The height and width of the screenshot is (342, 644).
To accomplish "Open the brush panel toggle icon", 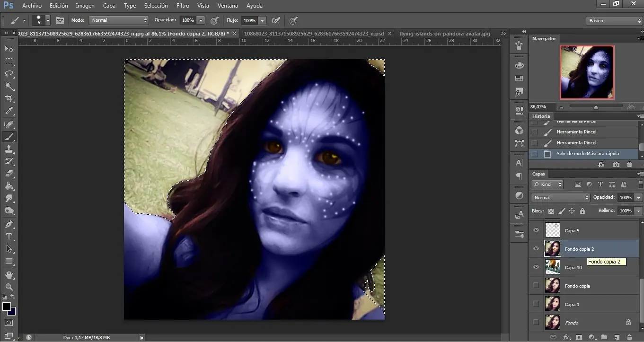I will pyautogui.click(x=60, y=20).
